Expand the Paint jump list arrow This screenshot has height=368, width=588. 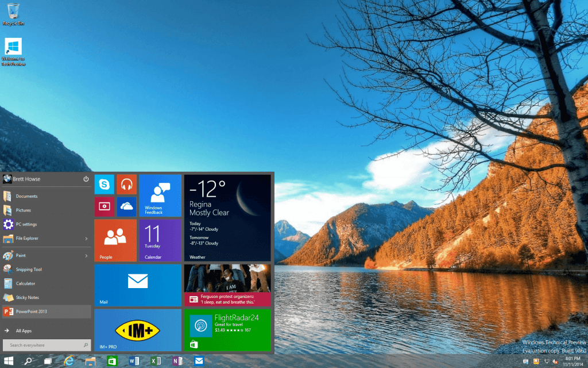coord(86,255)
